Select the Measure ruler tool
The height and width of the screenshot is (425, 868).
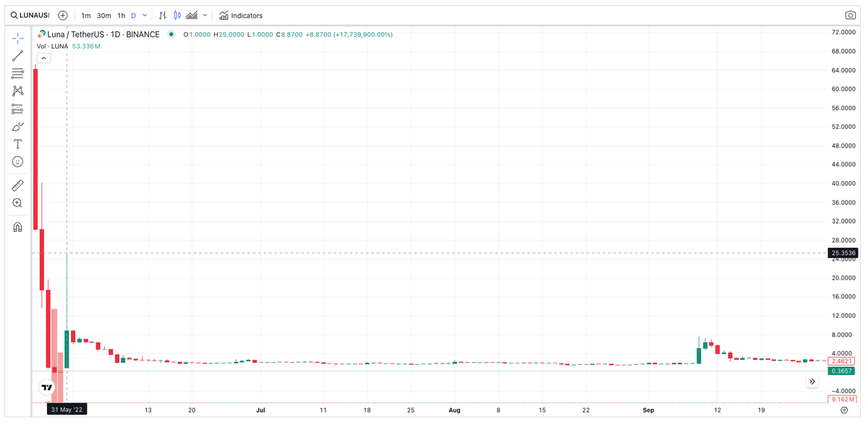[x=18, y=185]
